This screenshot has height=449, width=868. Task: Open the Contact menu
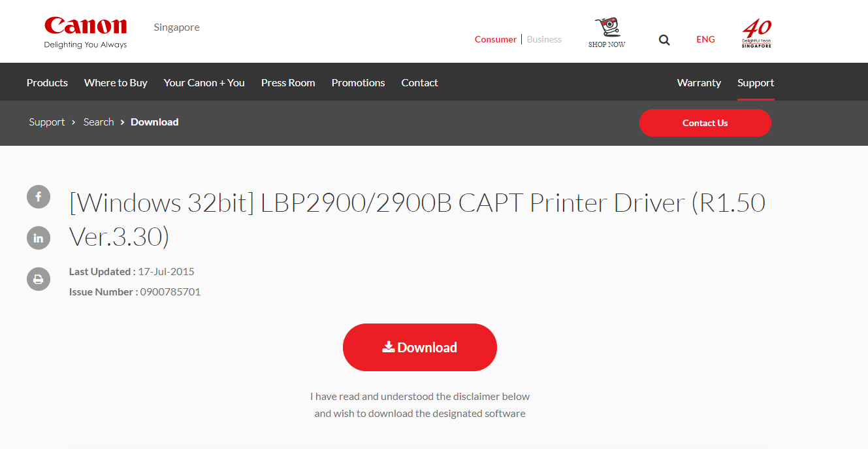click(x=419, y=82)
